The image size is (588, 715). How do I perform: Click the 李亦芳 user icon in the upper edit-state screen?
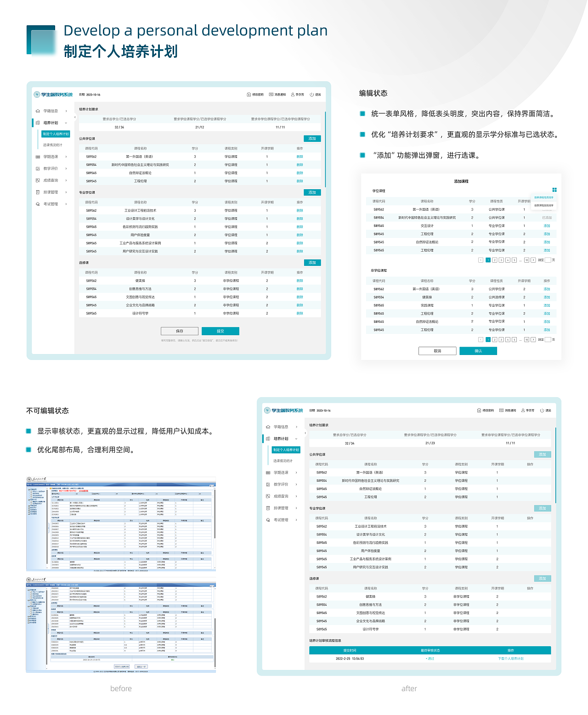(x=293, y=95)
